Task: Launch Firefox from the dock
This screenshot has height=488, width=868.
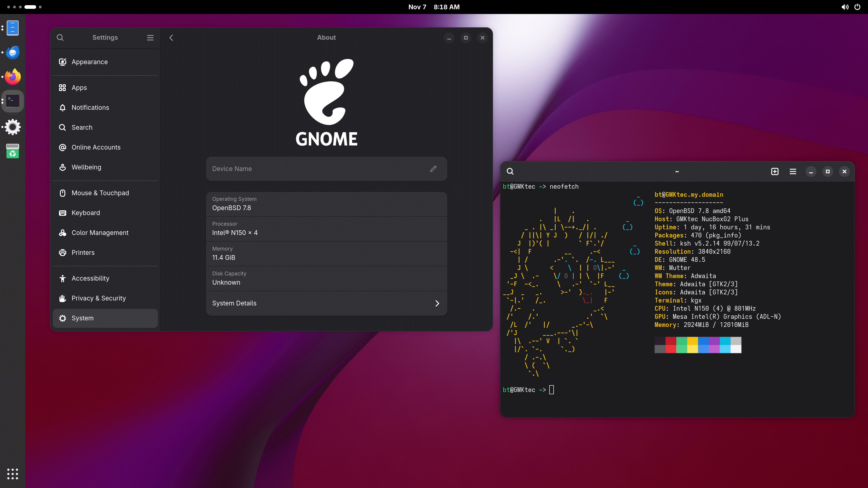Action: pyautogui.click(x=12, y=76)
